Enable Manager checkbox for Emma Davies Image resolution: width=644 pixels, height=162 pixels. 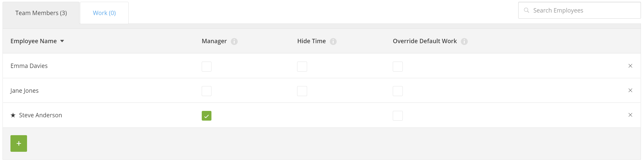[x=207, y=66]
